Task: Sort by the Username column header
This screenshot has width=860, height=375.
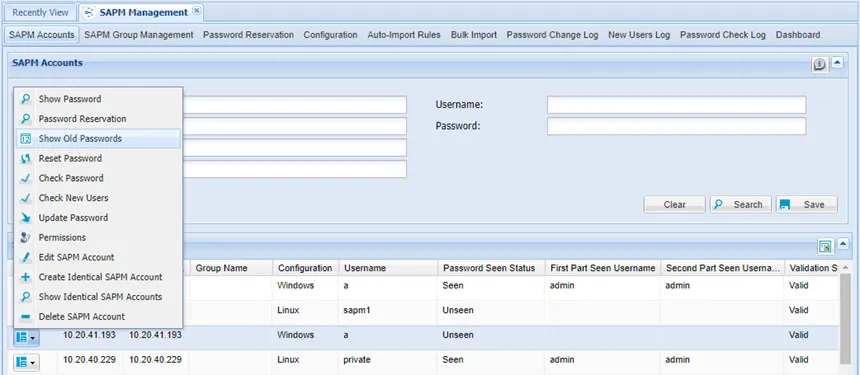Action: pyautogui.click(x=388, y=268)
